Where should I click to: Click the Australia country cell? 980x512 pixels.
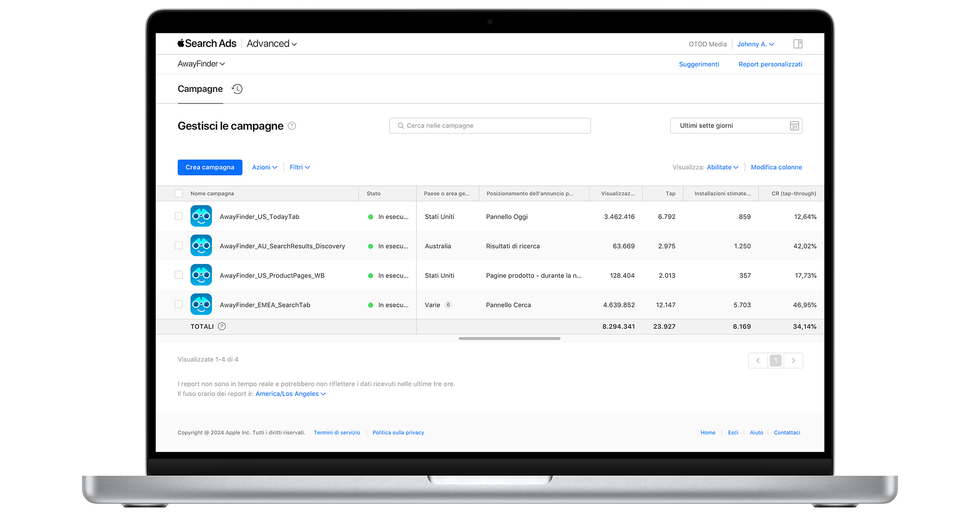tap(438, 246)
